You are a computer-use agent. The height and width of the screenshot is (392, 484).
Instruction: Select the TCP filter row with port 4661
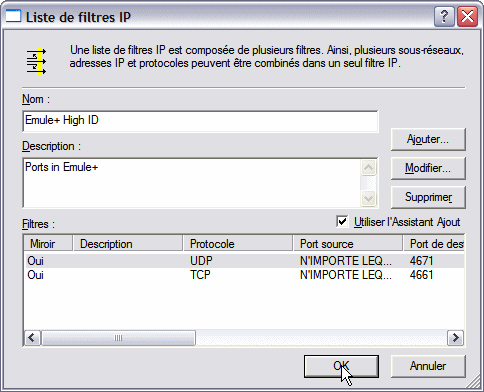coord(244,275)
